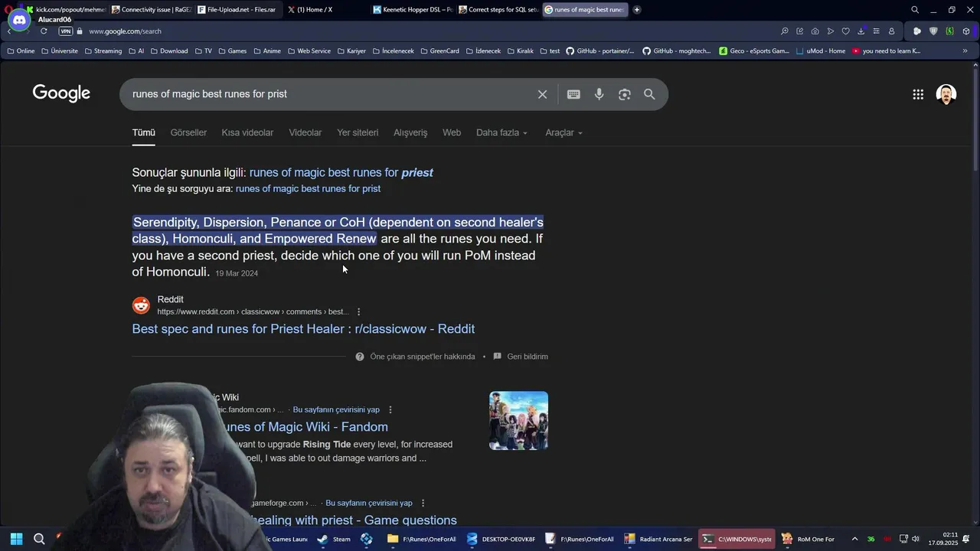Switch to the File-Upload.net tab

point(237,10)
